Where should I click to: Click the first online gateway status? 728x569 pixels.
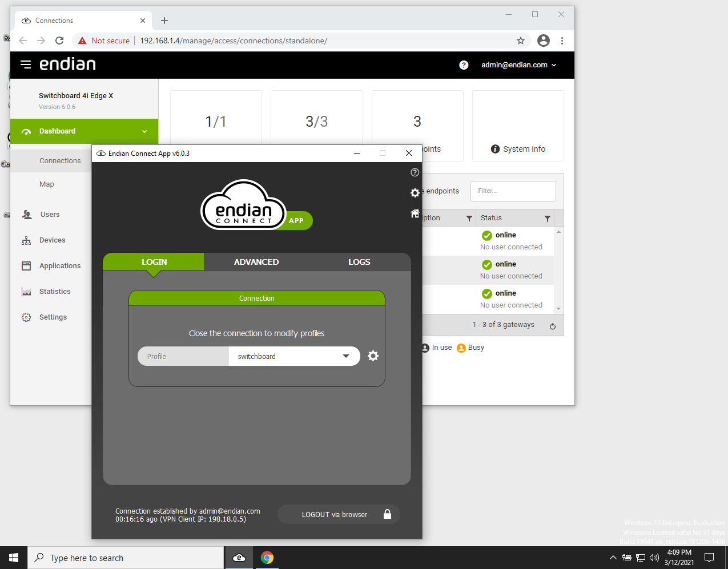click(x=505, y=235)
